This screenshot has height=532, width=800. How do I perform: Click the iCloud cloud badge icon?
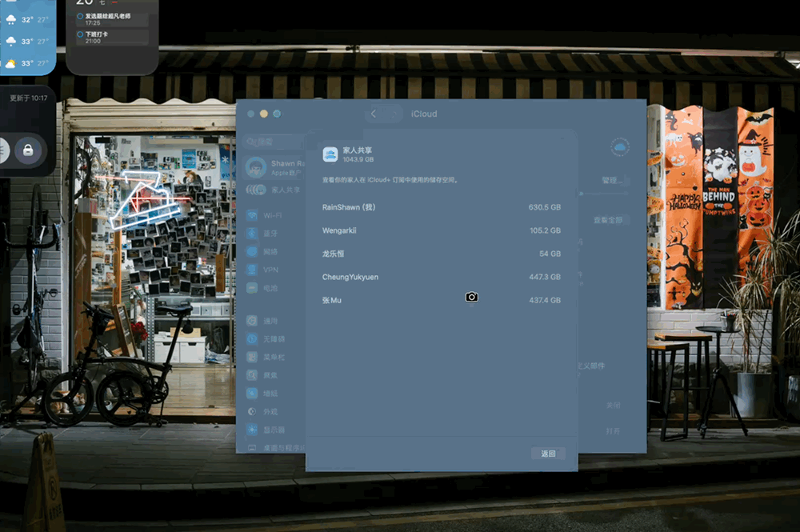coord(620,147)
